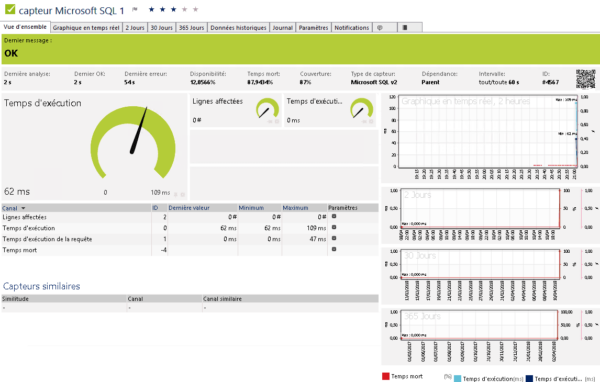Click the Disponibilité percentage value
The width and height of the screenshot is (600, 382).
[203, 82]
